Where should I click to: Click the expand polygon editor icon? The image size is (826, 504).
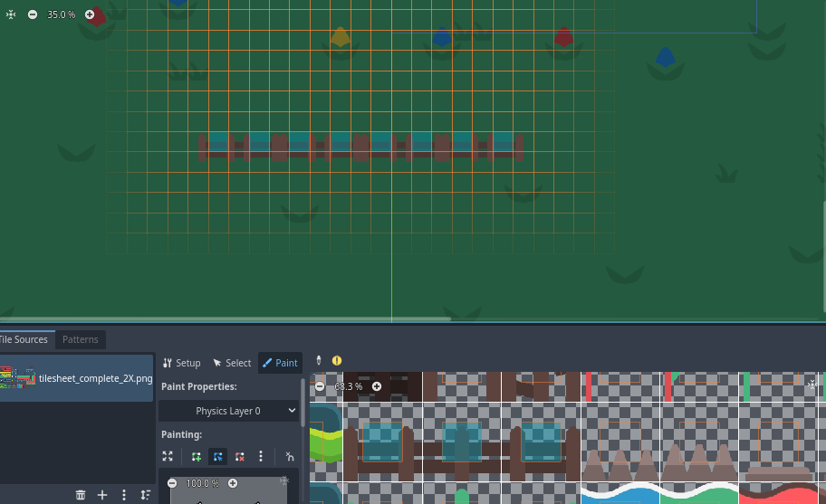coord(168,456)
